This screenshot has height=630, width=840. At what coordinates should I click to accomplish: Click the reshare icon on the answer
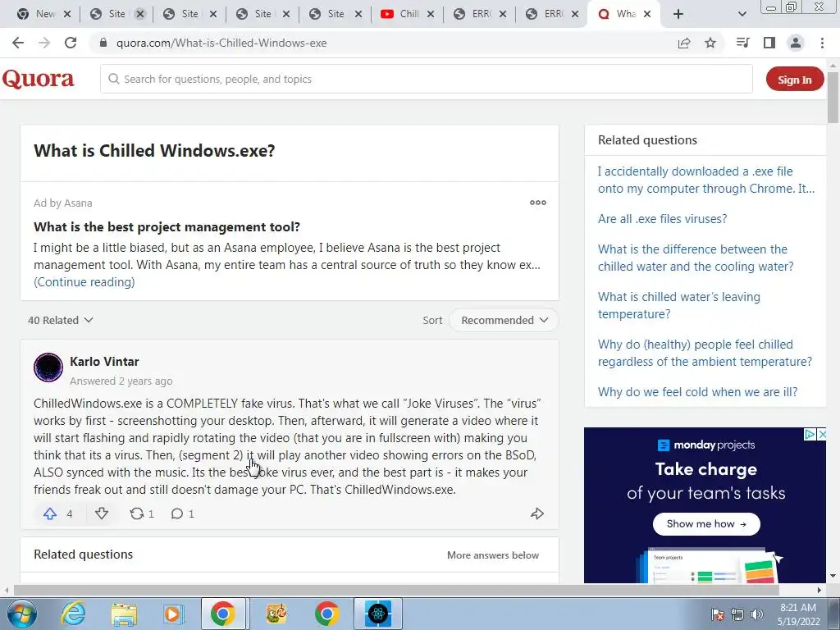point(137,514)
